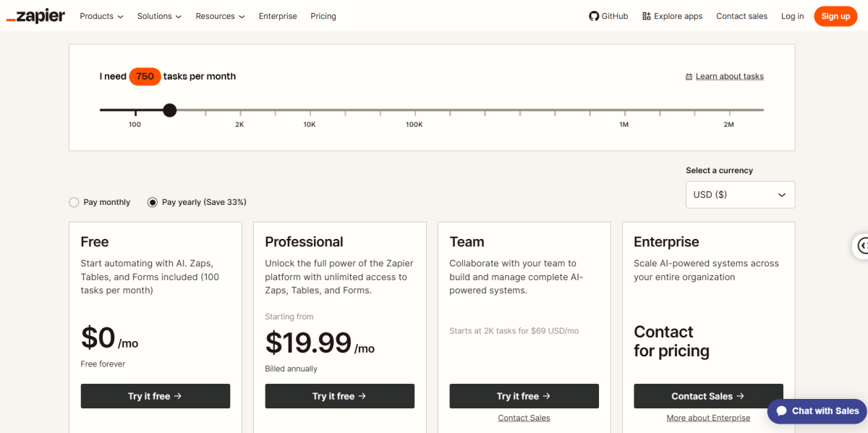Viewport: 868px width, 433px height.
Task: Click the 'Contact for pricing' Enterprise heading
Action: pos(671,341)
